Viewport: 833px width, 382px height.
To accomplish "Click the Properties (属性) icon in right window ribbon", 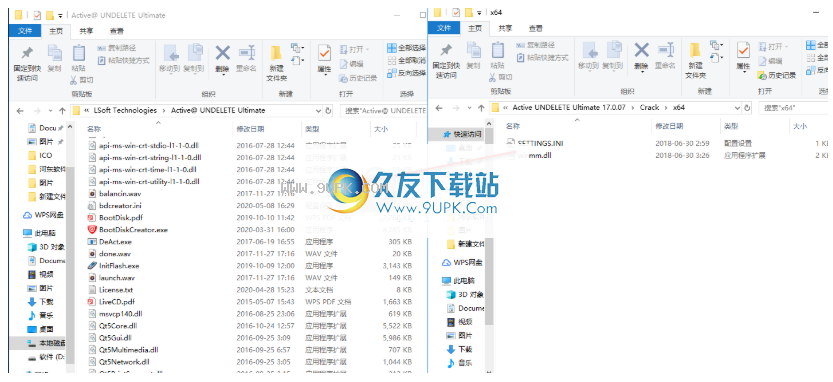I will click(x=743, y=51).
